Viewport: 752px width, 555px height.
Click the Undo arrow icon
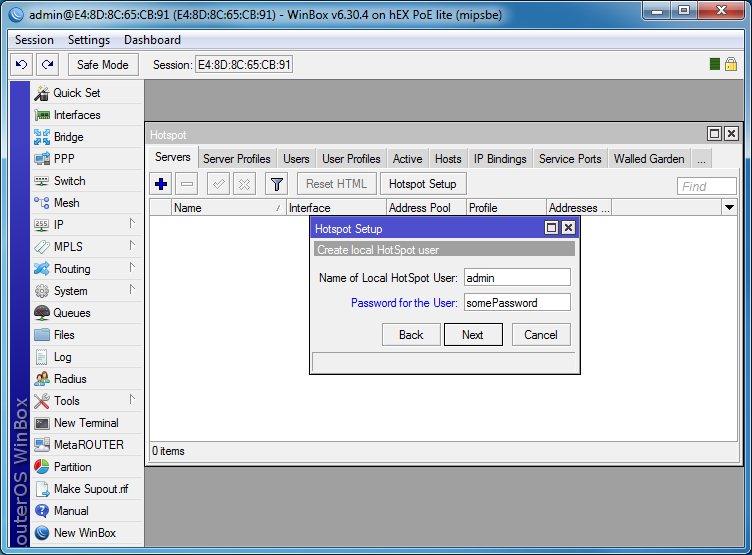[x=22, y=64]
